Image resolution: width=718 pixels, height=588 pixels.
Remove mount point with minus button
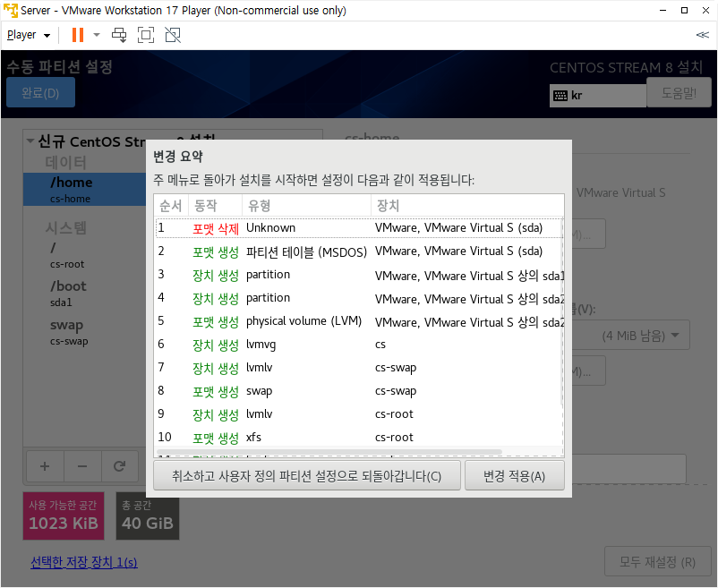click(x=82, y=466)
